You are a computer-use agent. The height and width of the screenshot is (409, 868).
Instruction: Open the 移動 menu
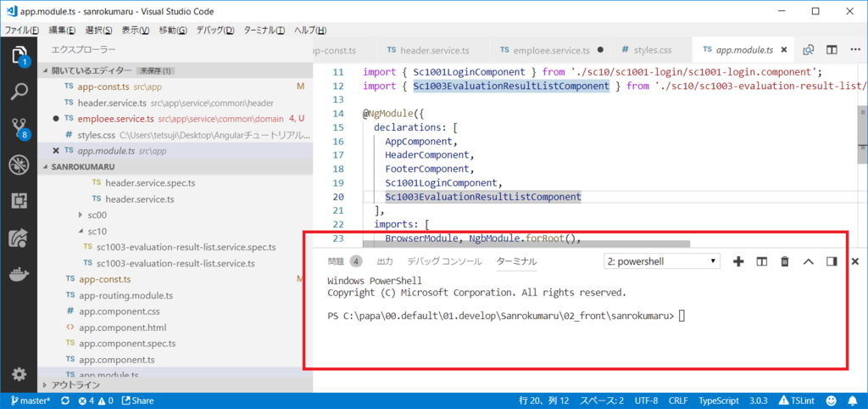click(173, 31)
